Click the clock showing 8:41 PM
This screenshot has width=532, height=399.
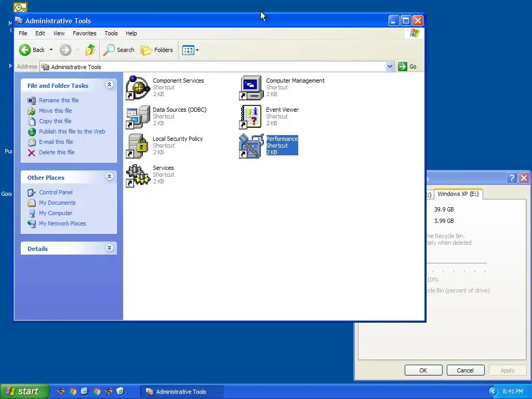(513, 392)
